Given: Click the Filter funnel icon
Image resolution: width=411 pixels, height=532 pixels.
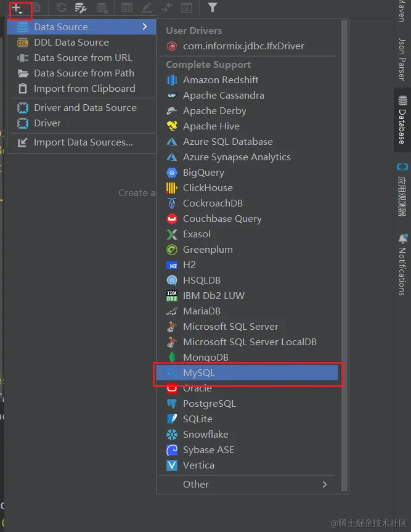Looking at the screenshot, I should 213,7.
